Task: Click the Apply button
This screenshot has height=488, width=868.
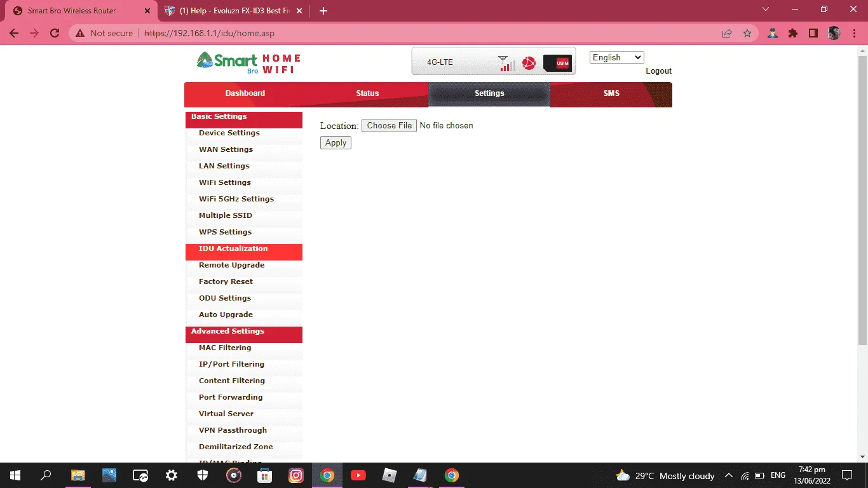Action: [336, 143]
